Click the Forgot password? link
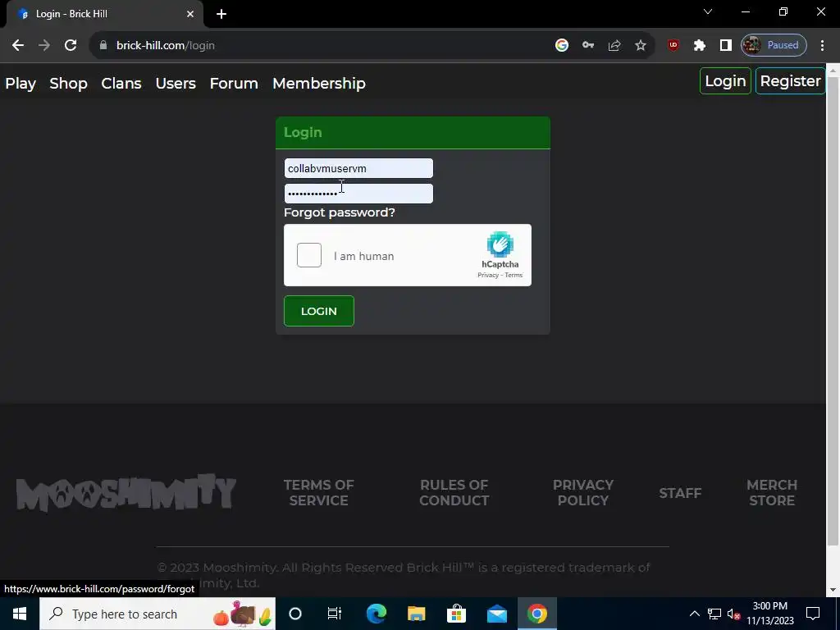Screen dimensions: 840x630 click(339, 212)
